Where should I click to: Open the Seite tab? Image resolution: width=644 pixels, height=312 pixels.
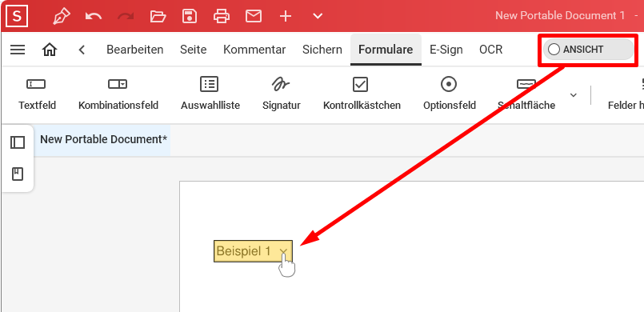[193, 50]
